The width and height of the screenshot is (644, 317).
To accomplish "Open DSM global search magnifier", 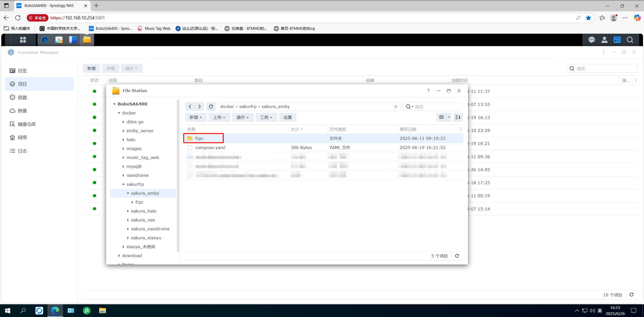I will click(630, 40).
